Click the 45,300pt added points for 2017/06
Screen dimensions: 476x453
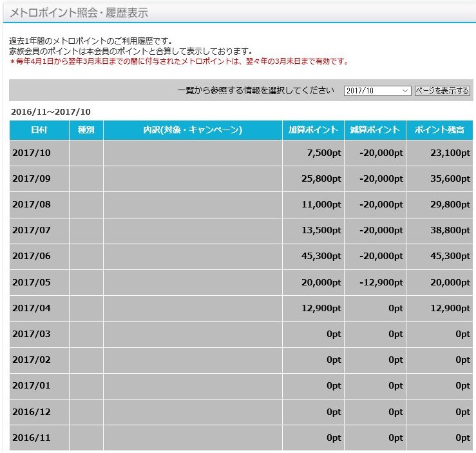click(321, 256)
